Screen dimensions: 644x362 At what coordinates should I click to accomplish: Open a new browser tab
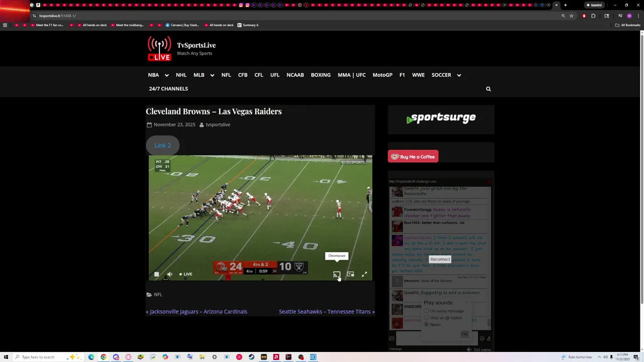(x=565, y=5)
